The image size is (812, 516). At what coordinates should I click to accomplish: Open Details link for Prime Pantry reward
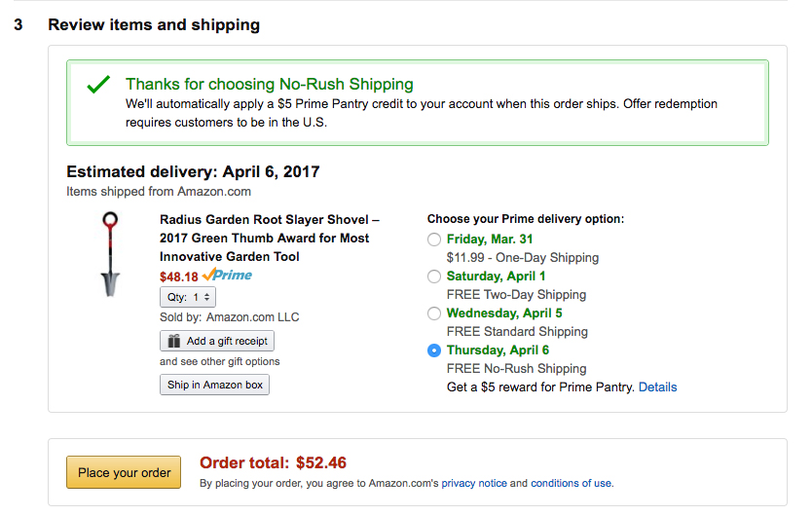[657, 387]
